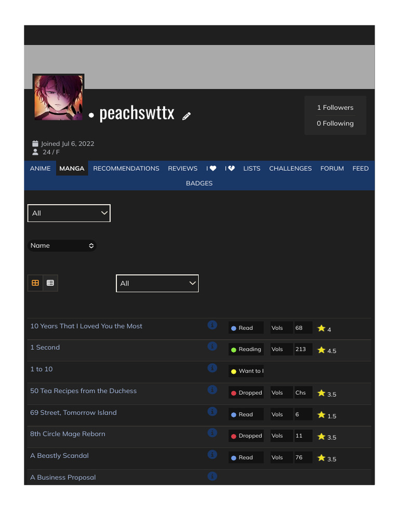The image size is (399, 532).
Task: Switch to grid card view icon
Action: [x=35, y=283]
